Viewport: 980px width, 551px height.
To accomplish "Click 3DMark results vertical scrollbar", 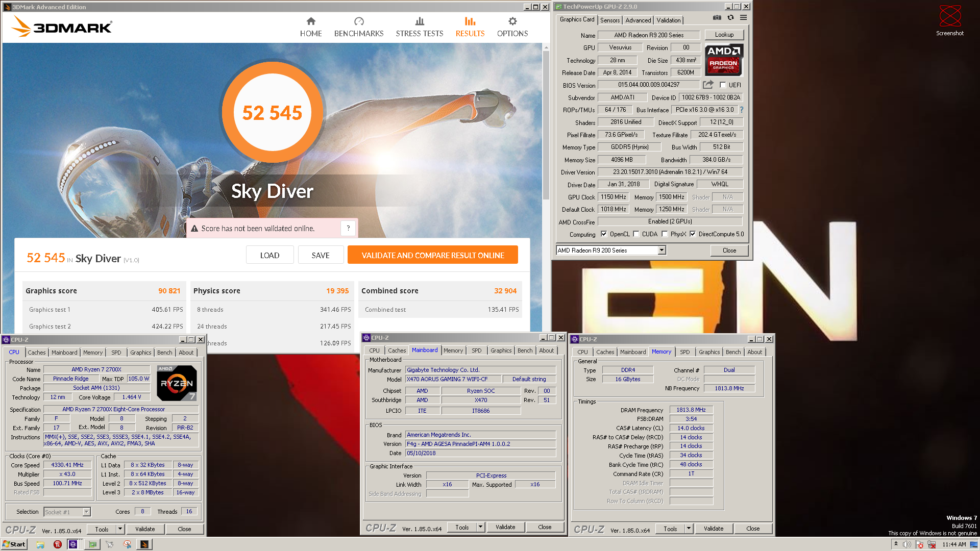I will 546,125.
